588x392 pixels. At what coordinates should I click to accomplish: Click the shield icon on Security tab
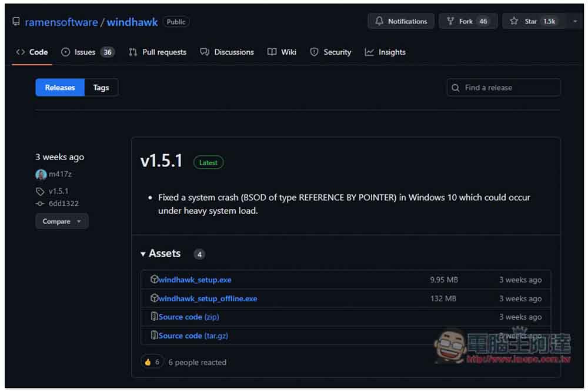(x=314, y=52)
